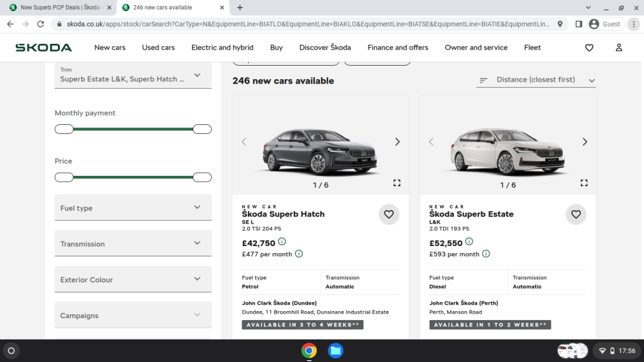Image resolution: width=644 pixels, height=362 pixels.
Task: Open info for £593 per month
Action: (x=486, y=254)
